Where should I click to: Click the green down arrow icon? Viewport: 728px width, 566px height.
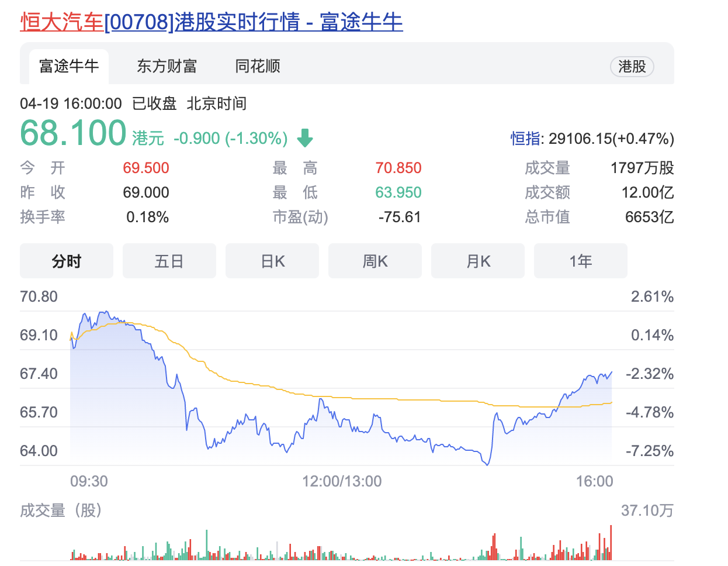305,138
